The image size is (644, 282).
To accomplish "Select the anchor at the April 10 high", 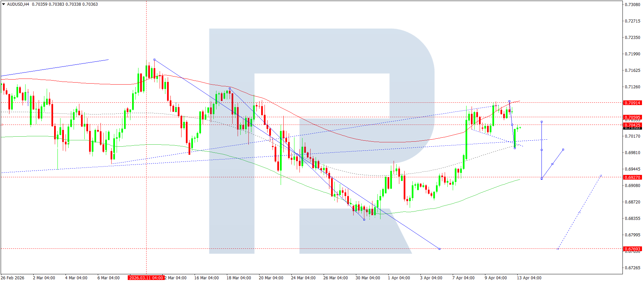I will click(x=510, y=101).
